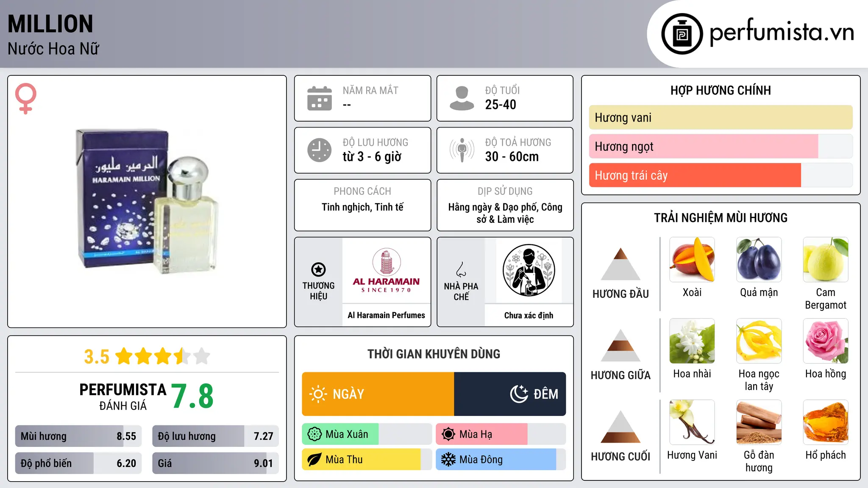Click the 'Chưa xác định' perfumer label
Image resolution: width=868 pixels, height=488 pixels.
(529, 315)
